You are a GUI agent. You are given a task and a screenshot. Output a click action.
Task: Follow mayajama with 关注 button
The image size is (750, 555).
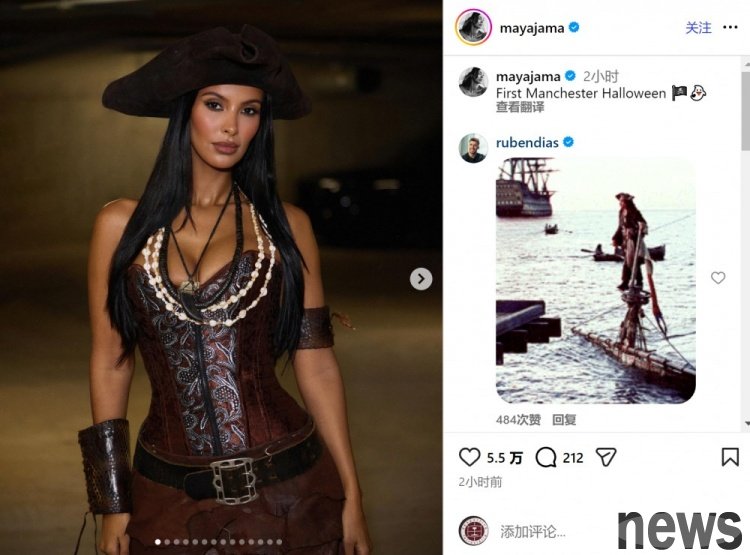(x=698, y=28)
